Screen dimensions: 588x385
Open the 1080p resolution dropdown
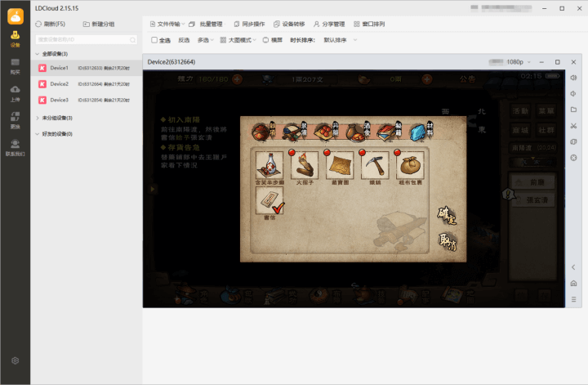tap(519, 62)
